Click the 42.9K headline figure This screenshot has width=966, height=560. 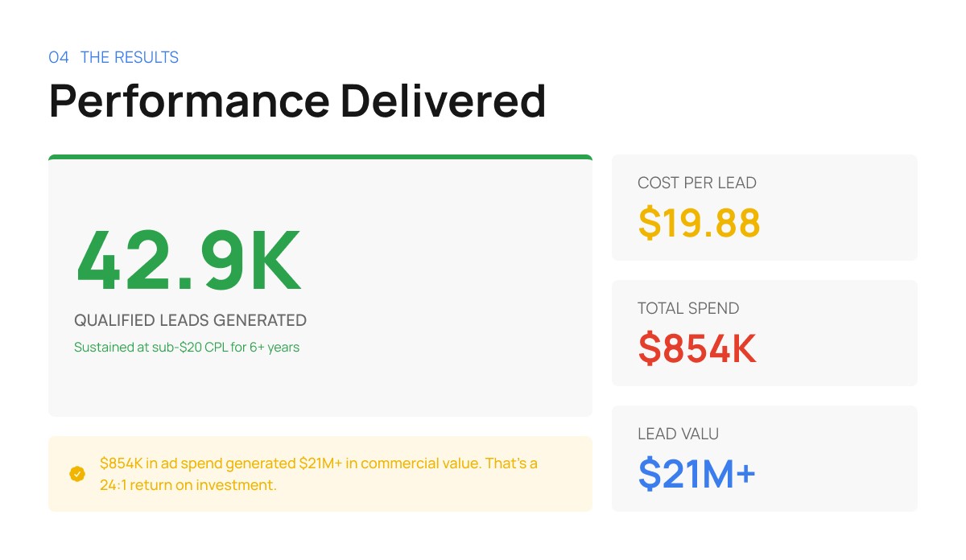tap(188, 261)
